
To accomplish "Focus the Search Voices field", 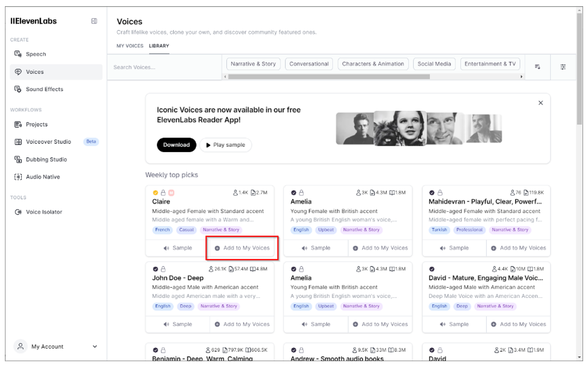I will (164, 67).
